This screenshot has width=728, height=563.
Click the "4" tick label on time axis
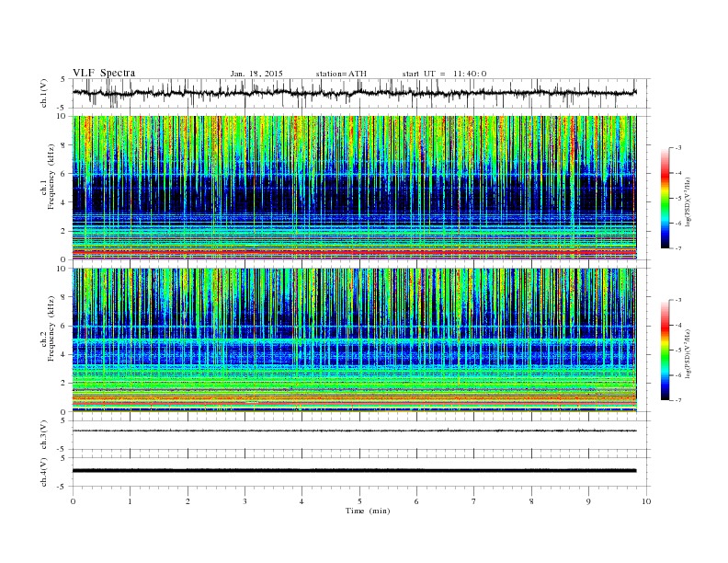click(301, 501)
